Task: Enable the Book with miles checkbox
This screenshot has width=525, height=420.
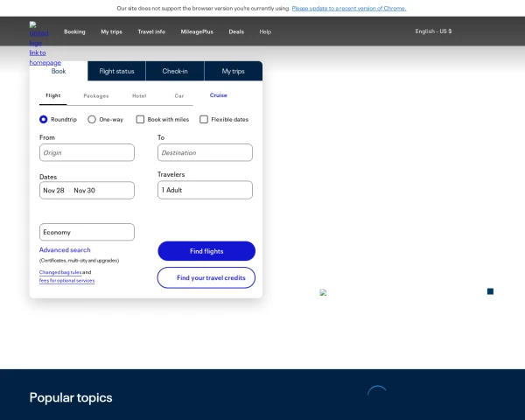Action: point(140,119)
